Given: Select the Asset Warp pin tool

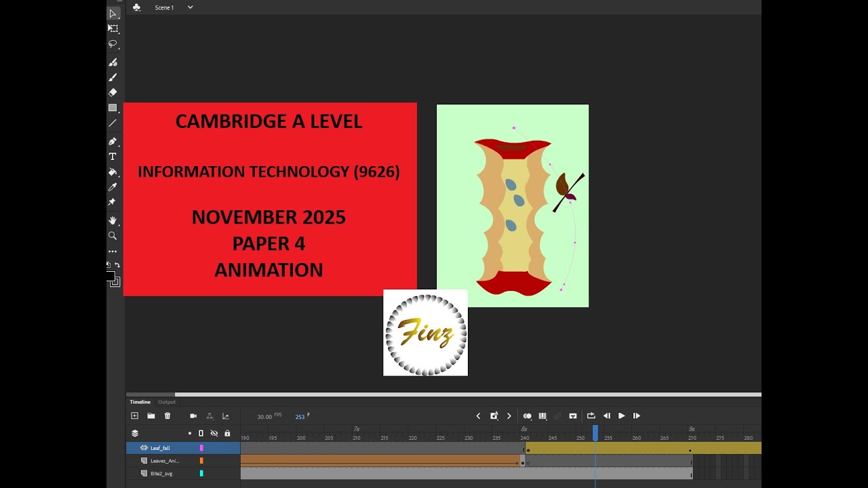Looking at the screenshot, I should click(x=113, y=202).
